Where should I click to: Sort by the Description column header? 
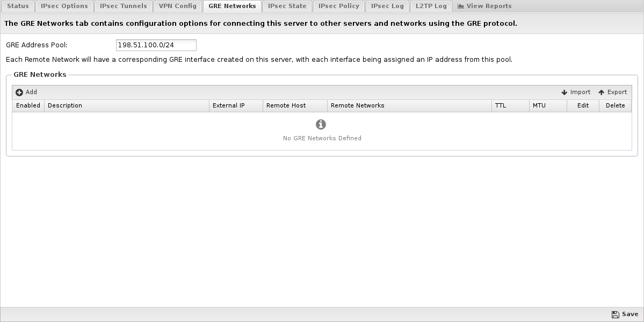tap(126, 106)
